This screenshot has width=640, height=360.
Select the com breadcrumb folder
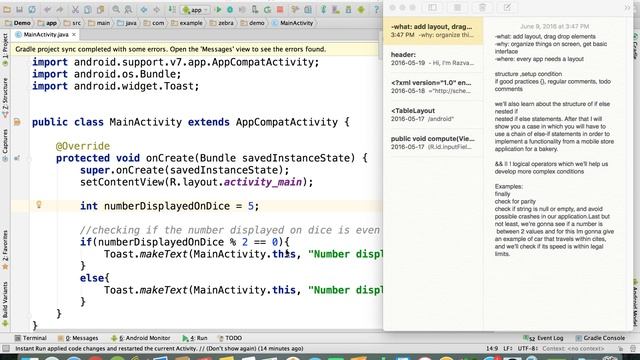click(154, 23)
